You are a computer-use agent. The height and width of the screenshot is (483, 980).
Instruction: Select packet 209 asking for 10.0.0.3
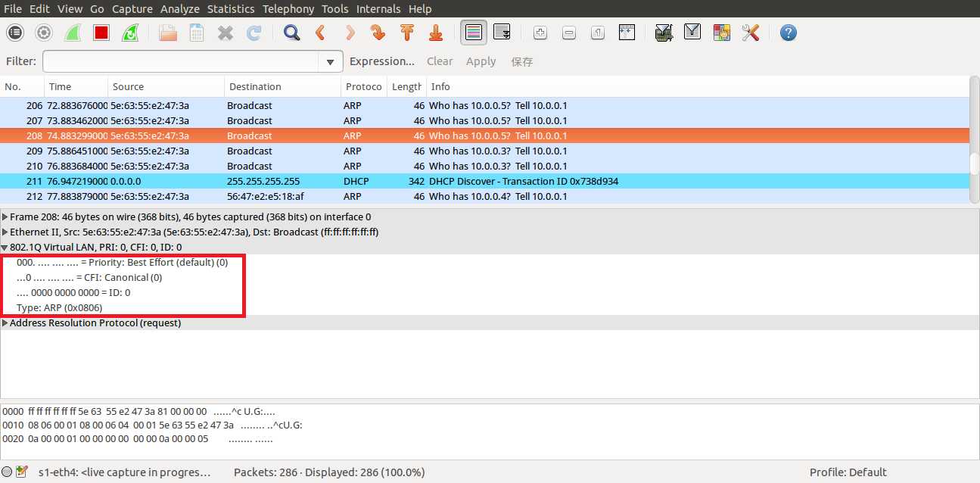pos(484,151)
